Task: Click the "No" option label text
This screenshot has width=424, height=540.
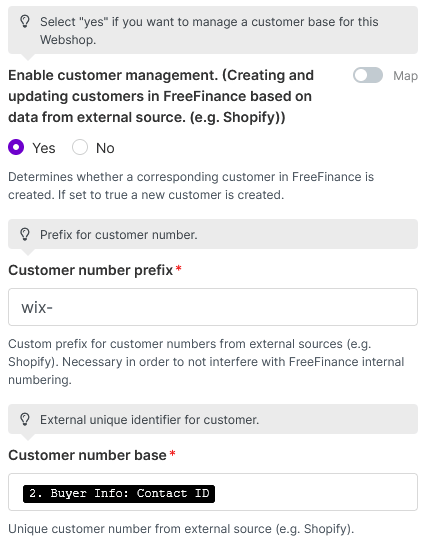Action: tap(105, 148)
